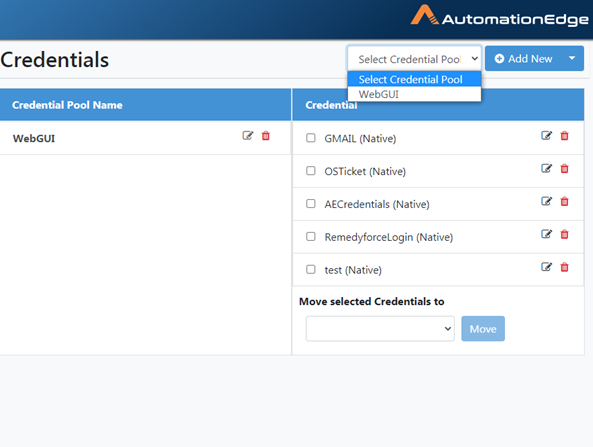Edit the WebGUI credential pool

pyautogui.click(x=248, y=135)
